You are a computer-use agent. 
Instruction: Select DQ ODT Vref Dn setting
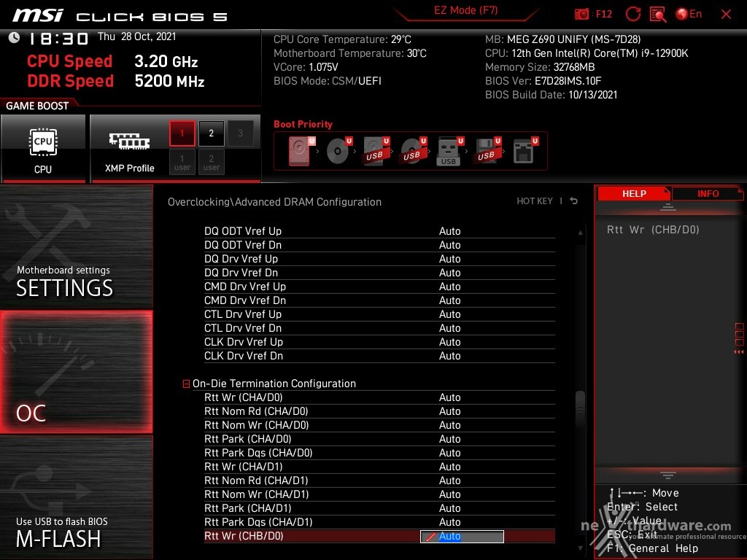(x=379, y=245)
